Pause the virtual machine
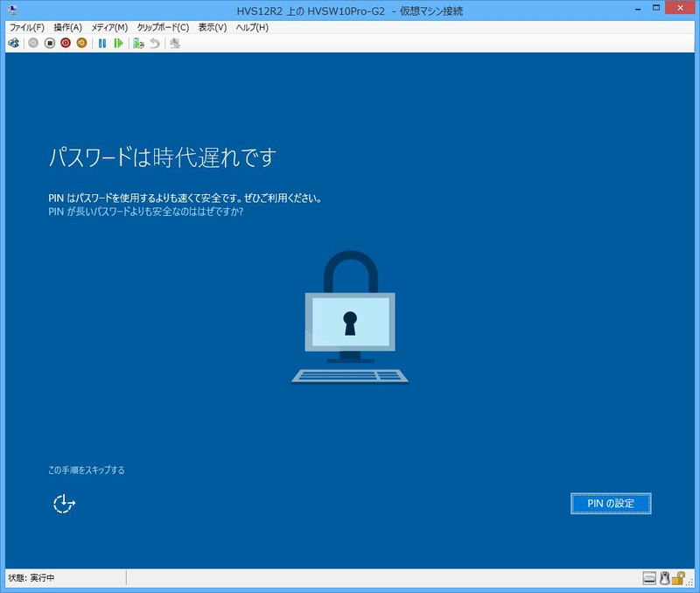Viewport: 700px width, 593px height. click(102, 43)
